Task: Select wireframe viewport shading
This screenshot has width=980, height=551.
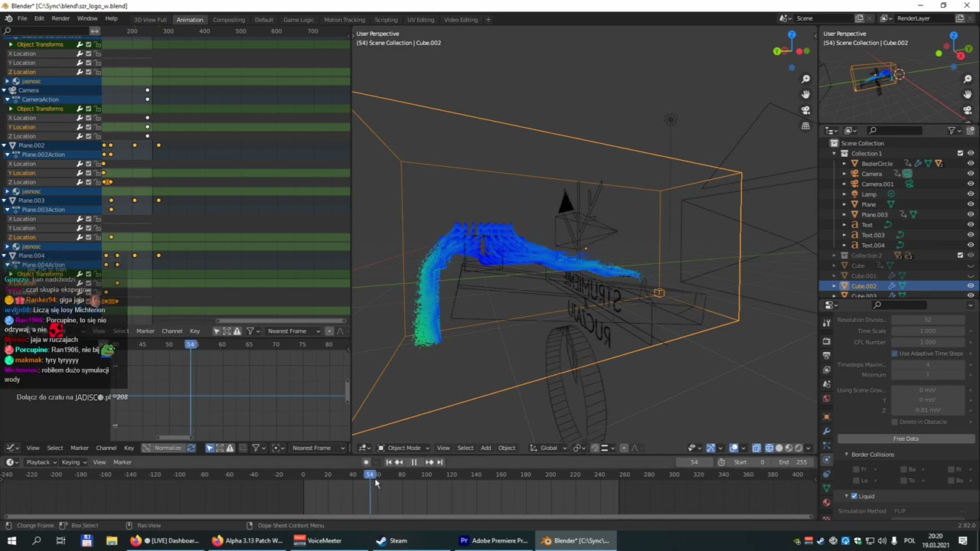Action: [x=769, y=448]
